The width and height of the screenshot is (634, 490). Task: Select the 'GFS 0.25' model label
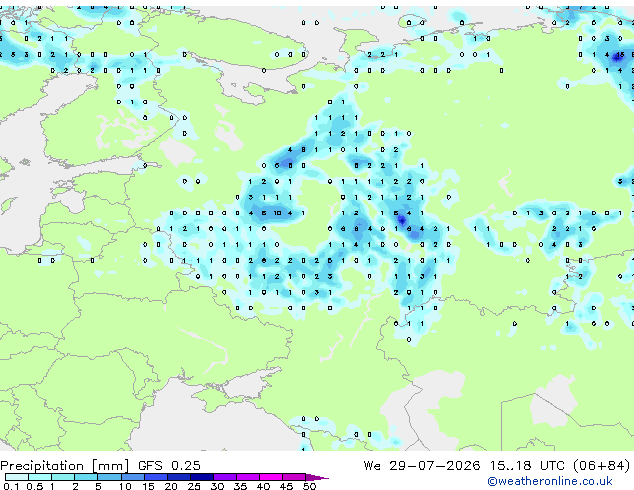(169, 465)
